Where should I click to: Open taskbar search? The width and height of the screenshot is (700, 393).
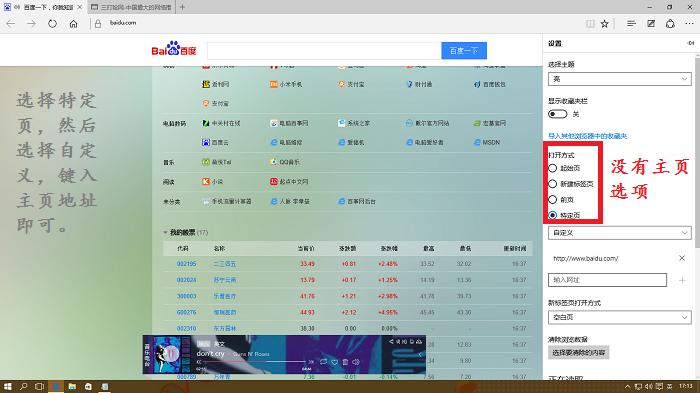24,386
